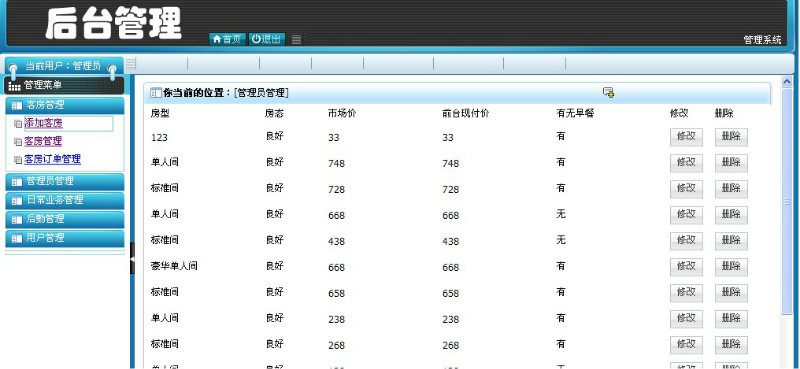Open the 客房订单管理 link
Screen dimensions: 800x369
(x=53, y=159)
